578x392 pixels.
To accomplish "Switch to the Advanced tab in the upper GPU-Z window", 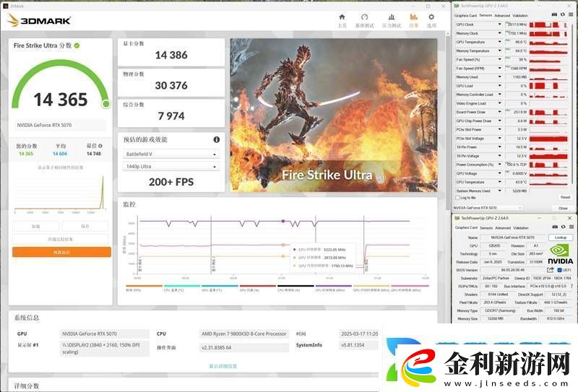I will [x=502, y=15].
